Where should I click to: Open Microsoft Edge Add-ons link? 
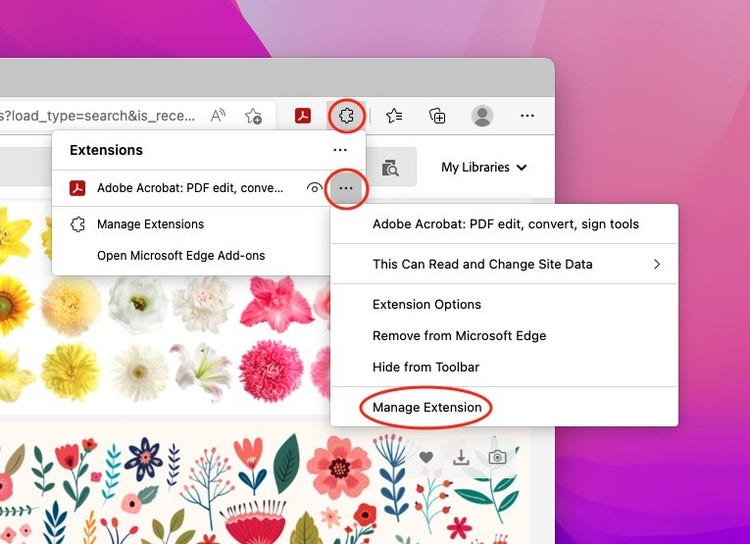pyautogui.click(x=181, y=255)
